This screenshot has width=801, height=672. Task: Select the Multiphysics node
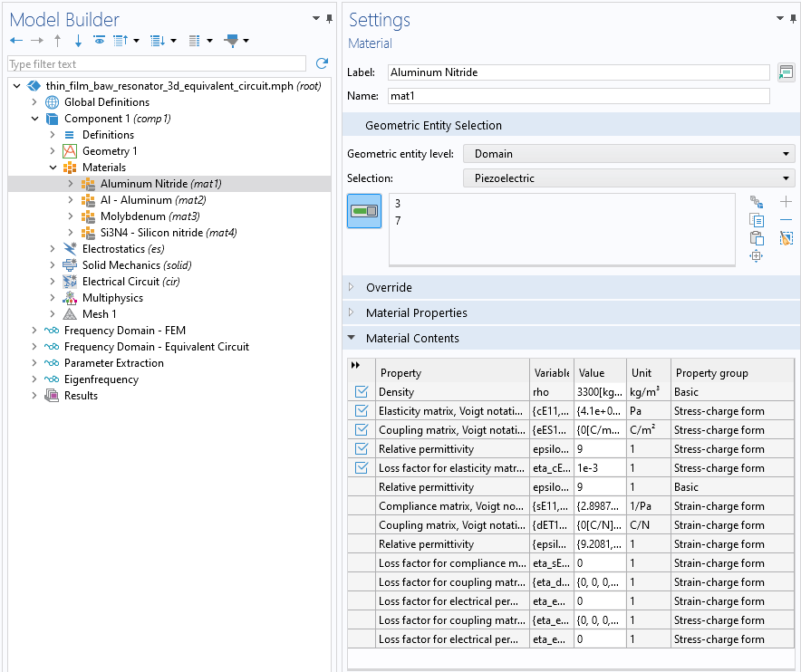pos(112,298)
